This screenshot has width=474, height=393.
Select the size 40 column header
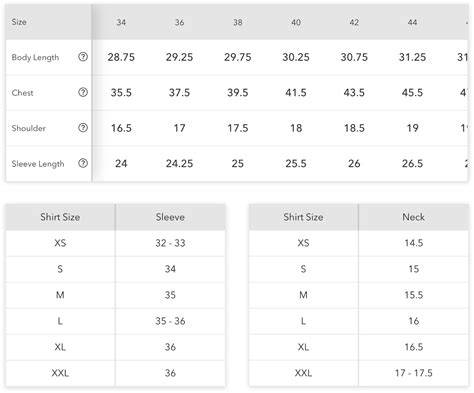point(296,22)
